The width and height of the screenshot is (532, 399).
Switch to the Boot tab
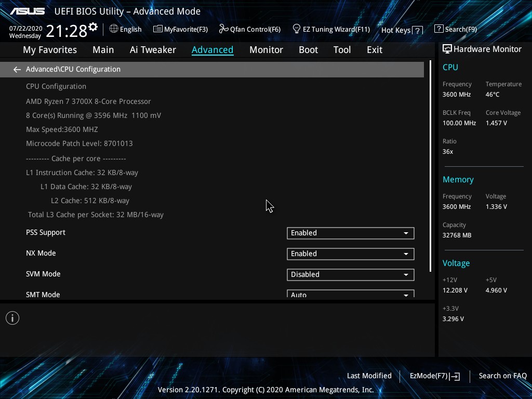click(308, 50)
